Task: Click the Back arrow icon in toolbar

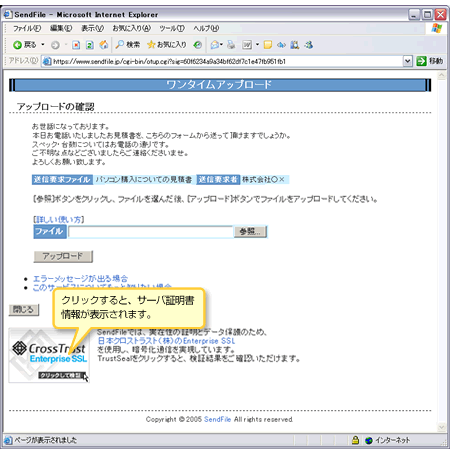Action: (x=17, y=45)
